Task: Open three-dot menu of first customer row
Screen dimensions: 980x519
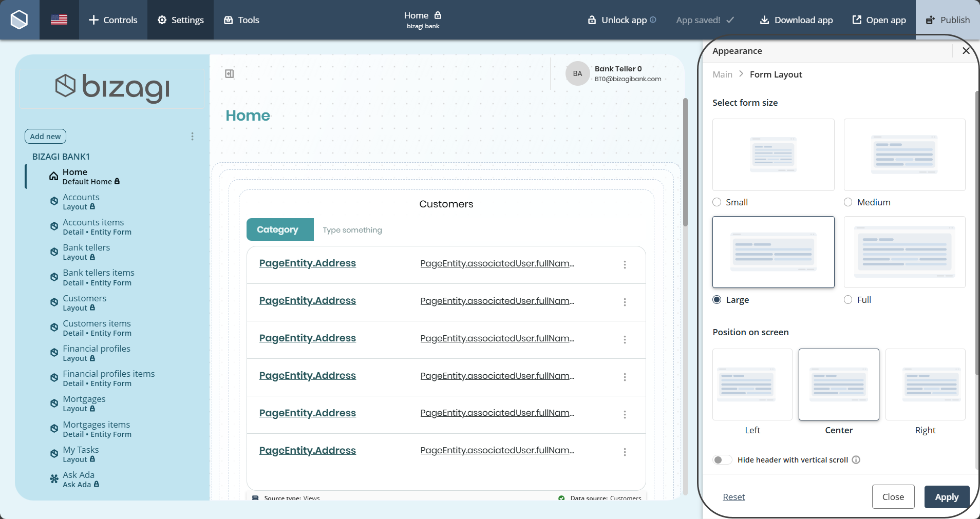Action: [625, 265]
